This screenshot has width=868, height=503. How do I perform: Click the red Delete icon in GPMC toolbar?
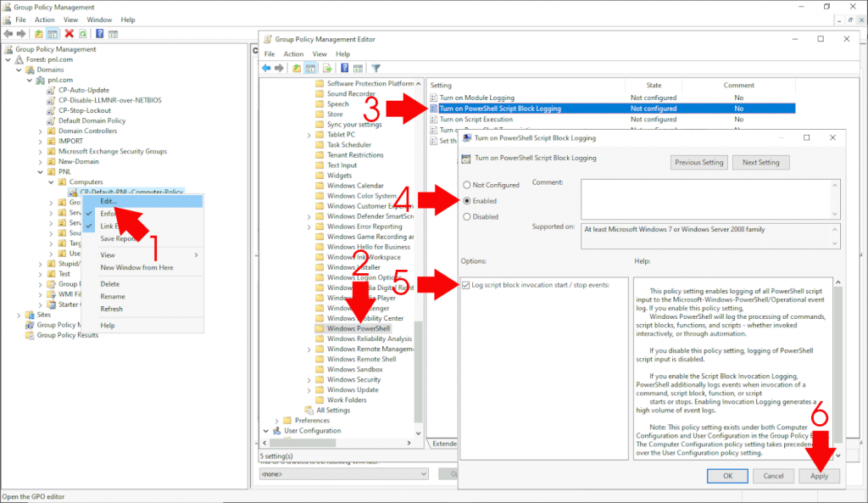click(x=69, y=32)
